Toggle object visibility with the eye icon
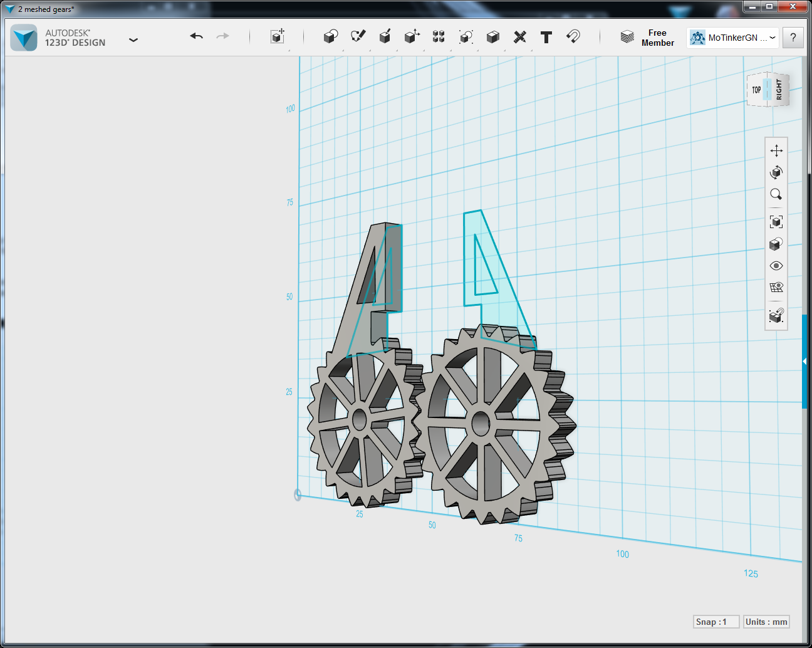The image size is (812, 648). coord(776,266)
